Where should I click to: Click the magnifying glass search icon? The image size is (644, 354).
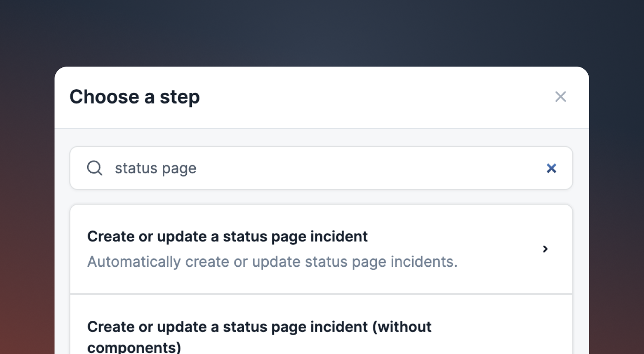pyautogui.click(x=94, y=168)
